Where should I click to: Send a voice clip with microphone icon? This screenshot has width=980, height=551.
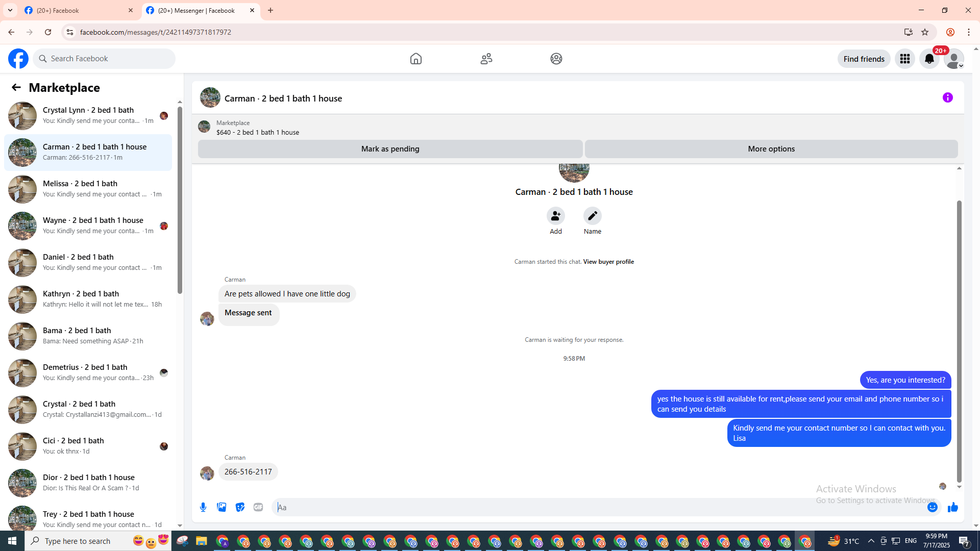tap(203, 507)
